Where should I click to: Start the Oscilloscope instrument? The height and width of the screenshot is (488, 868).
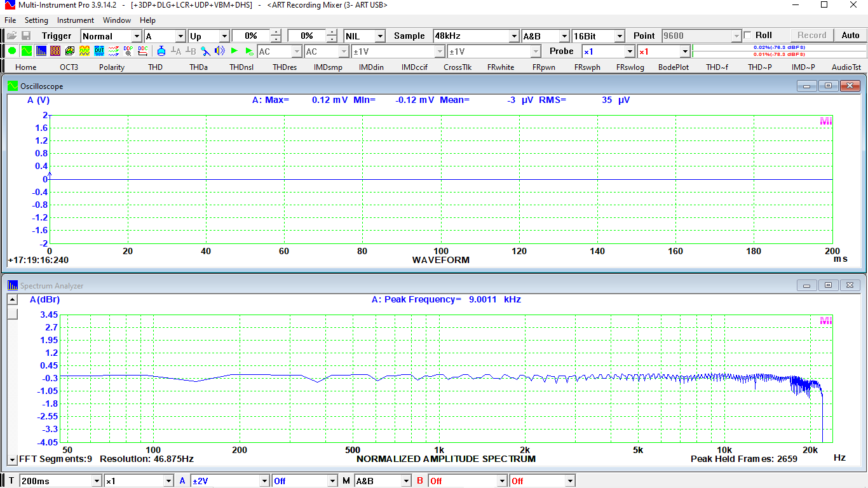pos(27,51)
